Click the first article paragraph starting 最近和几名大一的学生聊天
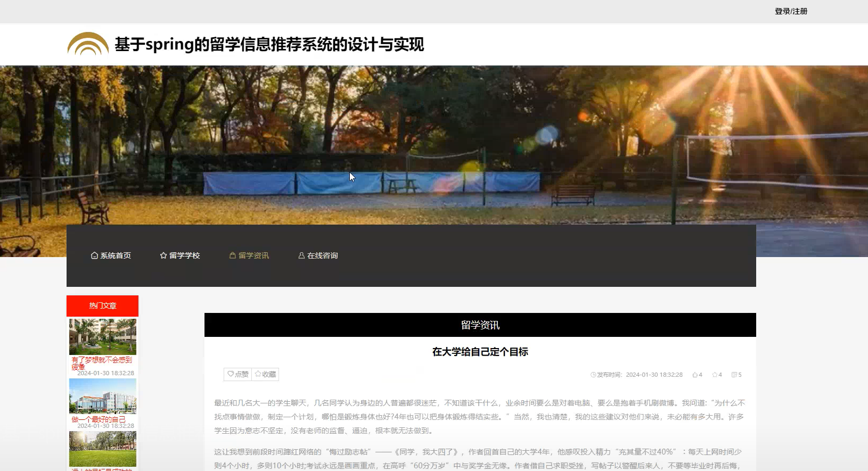Screen dimensions: 868x471 click(480, 417)
